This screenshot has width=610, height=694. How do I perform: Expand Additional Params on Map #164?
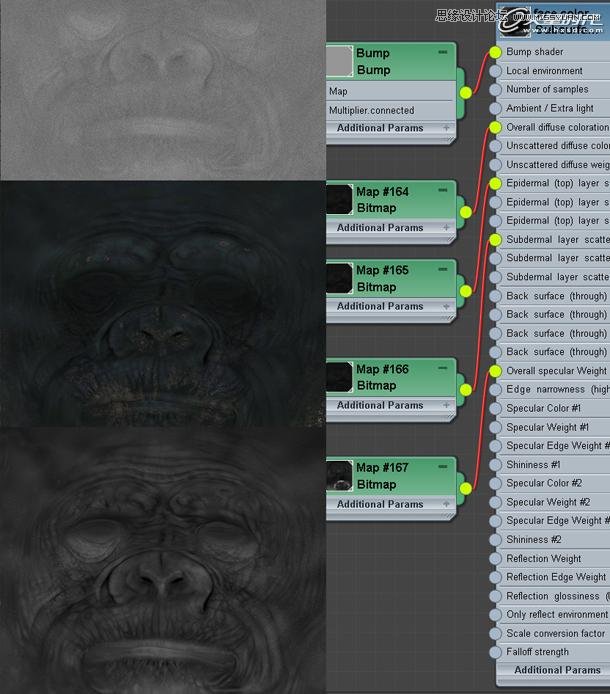point(446,227)
